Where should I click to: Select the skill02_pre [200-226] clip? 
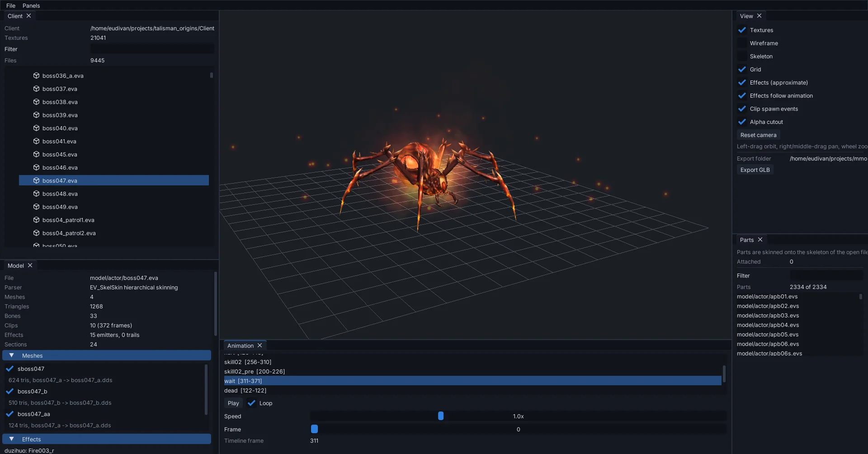point(473,371)
